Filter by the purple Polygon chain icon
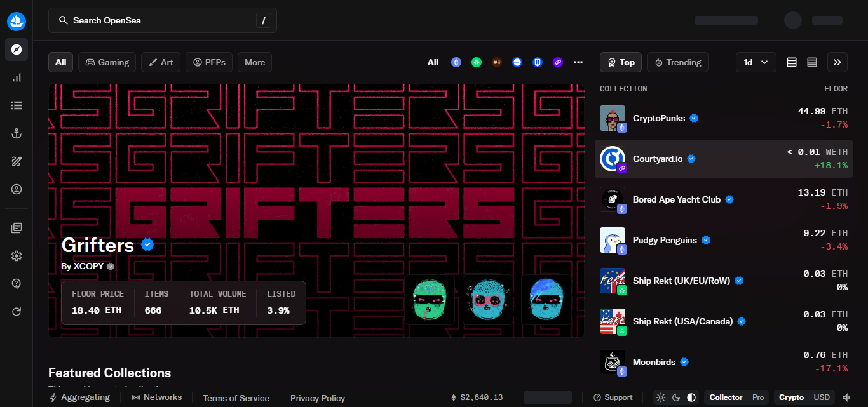 (x=558, y=62)
